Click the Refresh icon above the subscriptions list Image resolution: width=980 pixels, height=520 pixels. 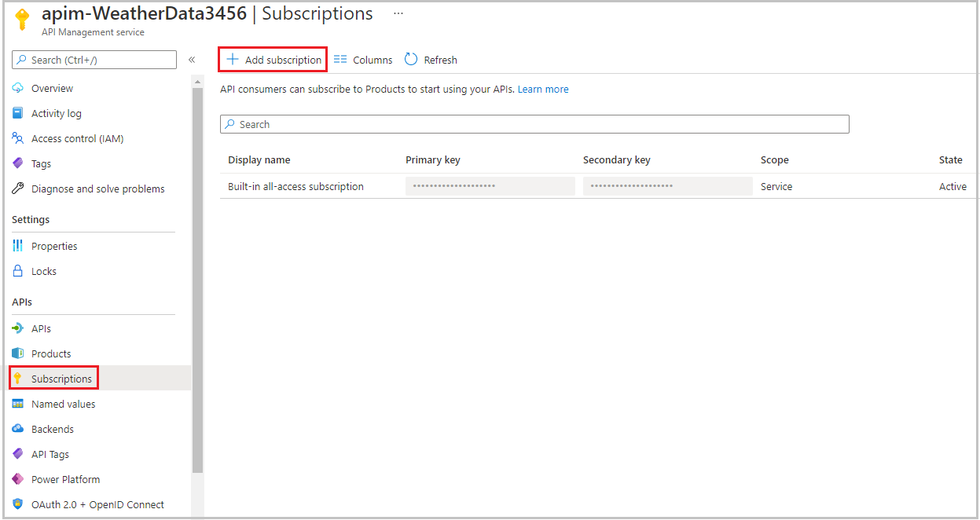[x=411, y=59]
